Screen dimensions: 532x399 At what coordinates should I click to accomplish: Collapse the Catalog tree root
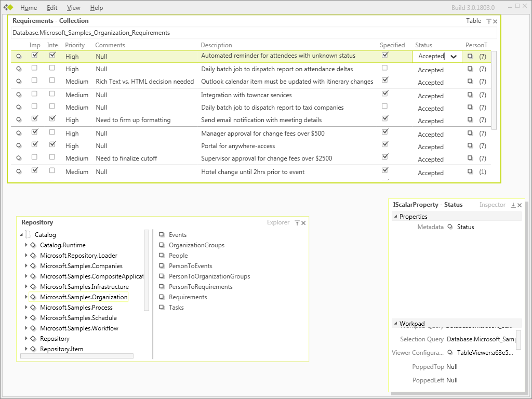[x=21, y=235]
